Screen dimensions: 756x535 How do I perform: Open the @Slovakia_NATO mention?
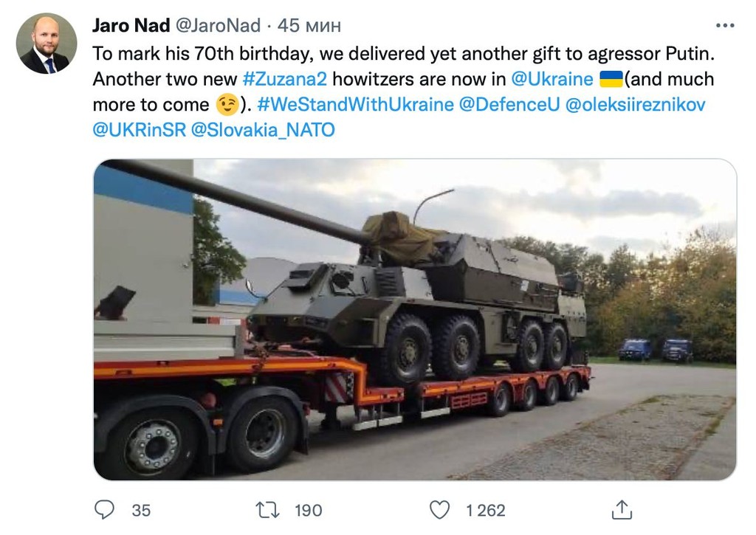coord(263,130)
